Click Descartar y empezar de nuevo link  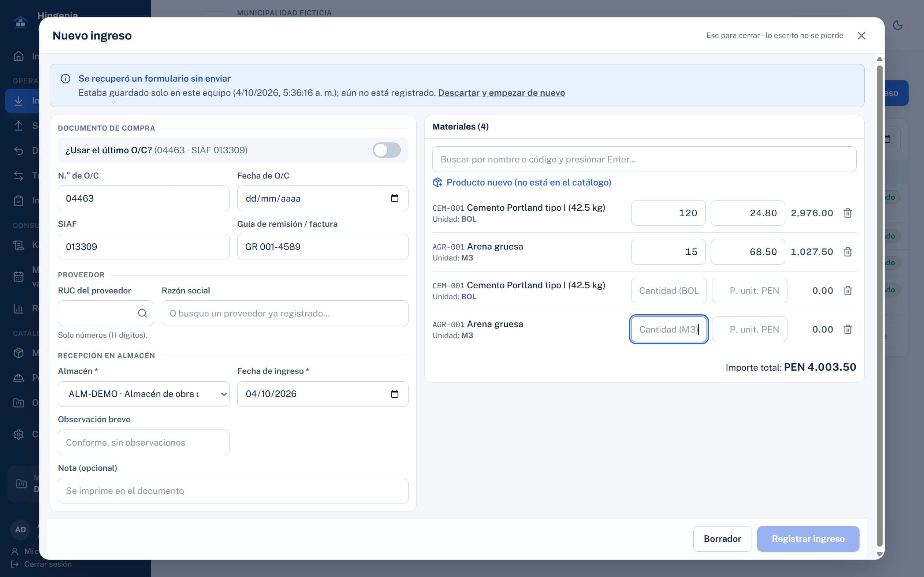501,93
